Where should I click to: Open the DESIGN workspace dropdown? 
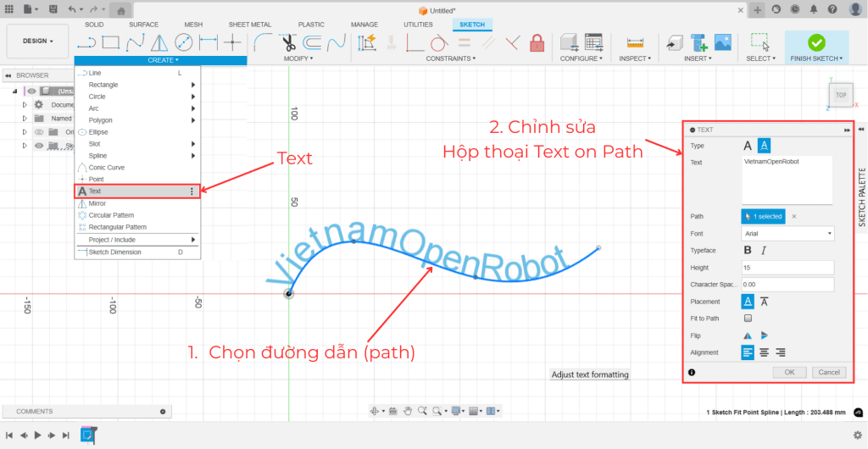pyautogui.click(x=38, y=41)
